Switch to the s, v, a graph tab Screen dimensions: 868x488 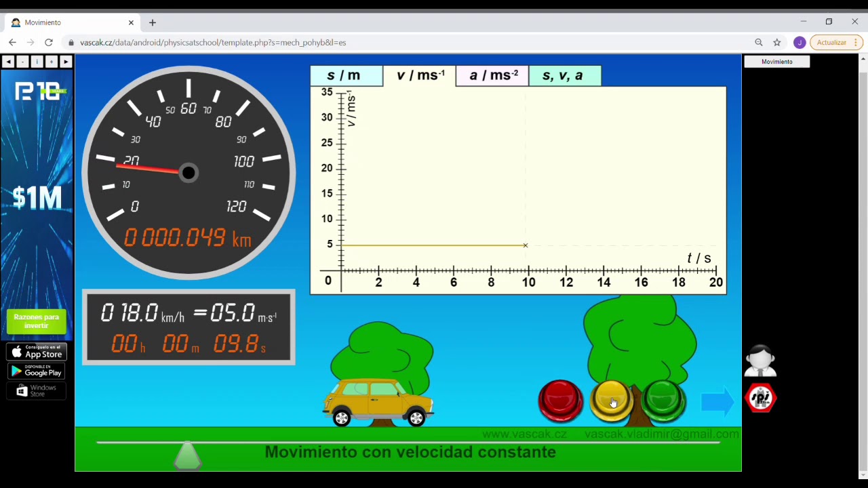[x=564, y=75]
